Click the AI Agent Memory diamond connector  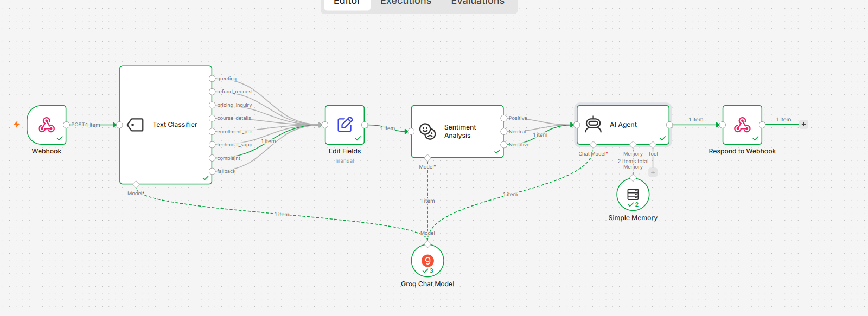click(633, 145)
